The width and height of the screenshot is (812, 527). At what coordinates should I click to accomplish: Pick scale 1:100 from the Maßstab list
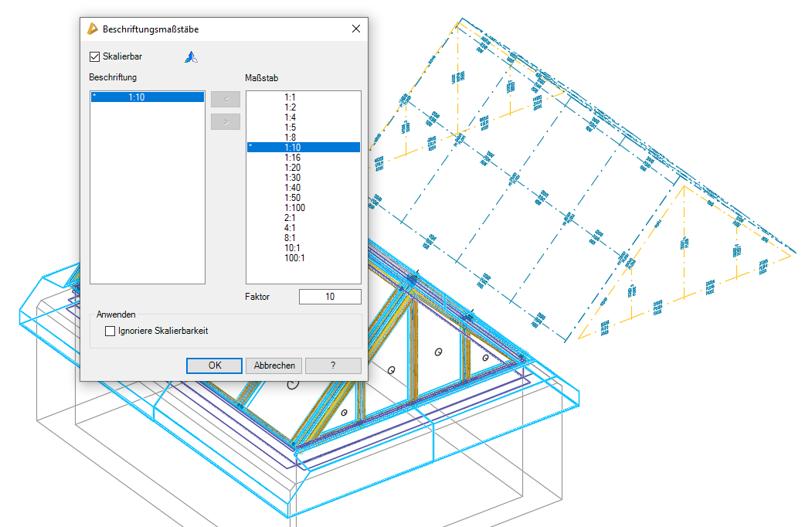(x=295, y=208)
